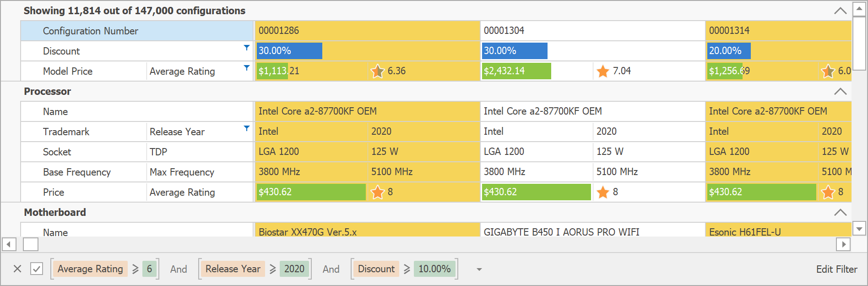Edit the 10.00% Discount filter value

[x=434, y=269]
